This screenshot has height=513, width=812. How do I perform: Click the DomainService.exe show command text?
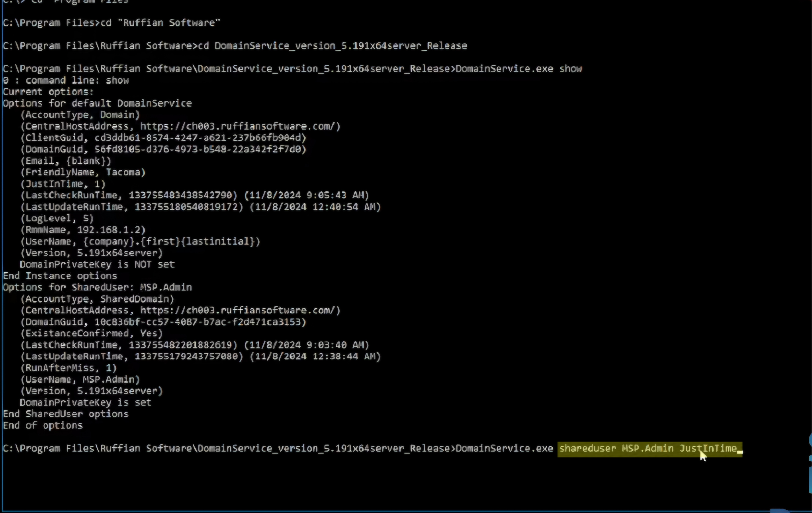coord(519,69)
